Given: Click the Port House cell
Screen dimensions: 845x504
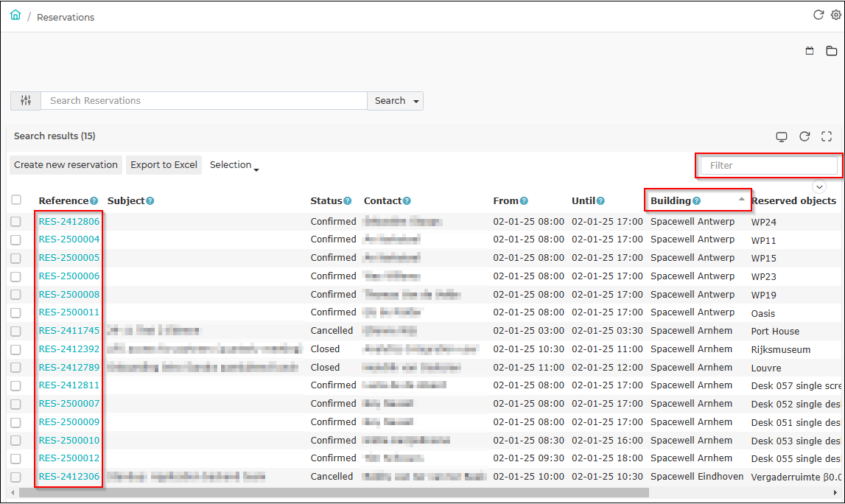Looking at the screenshot, I should pyautogui.click(x=775, y=332).
